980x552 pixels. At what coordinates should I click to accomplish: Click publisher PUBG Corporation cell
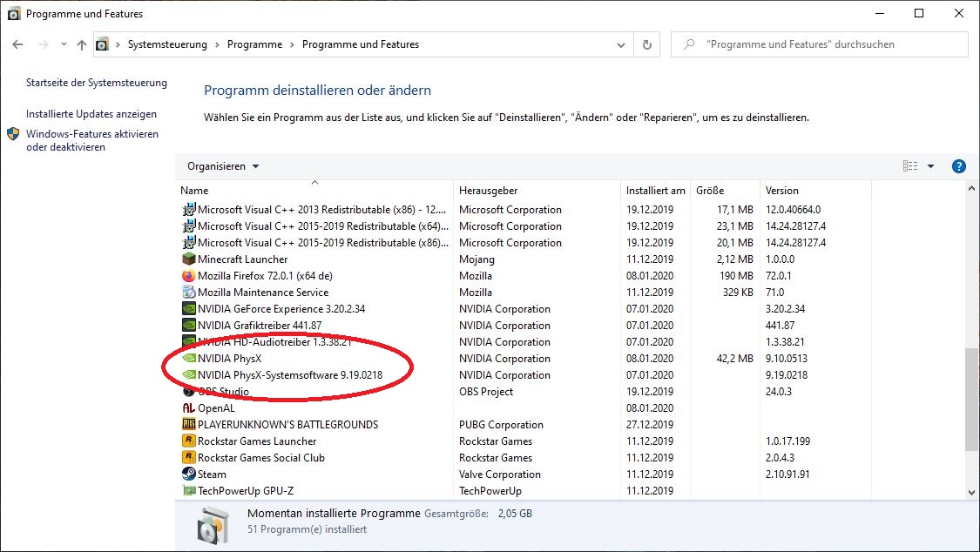pyautogui.click(x=501, y=425)
